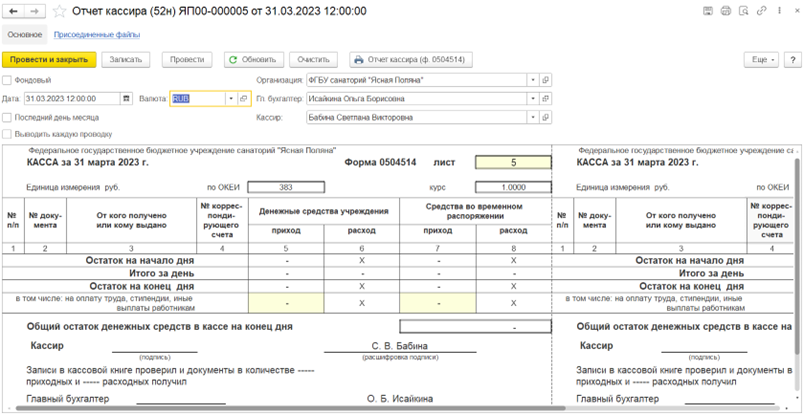Click the Валюта field showing RUB
803x414 pixels.
coord(199,99)
